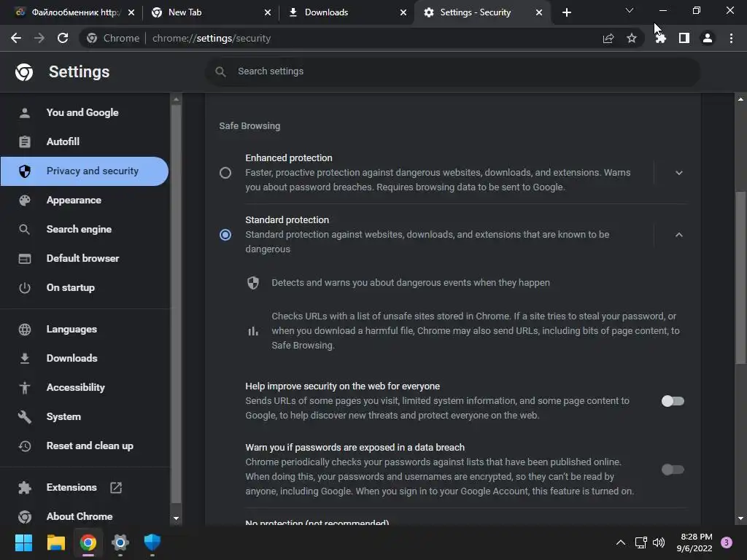Click in the Search settings field
This screenshot has height=560, width=747.
click(x=452, y=71)
